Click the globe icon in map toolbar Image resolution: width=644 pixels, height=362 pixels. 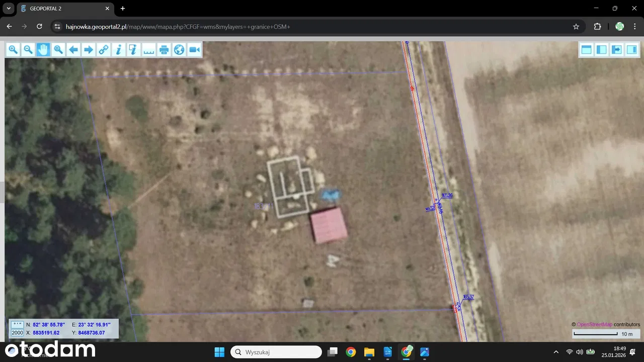pos(179,49)
